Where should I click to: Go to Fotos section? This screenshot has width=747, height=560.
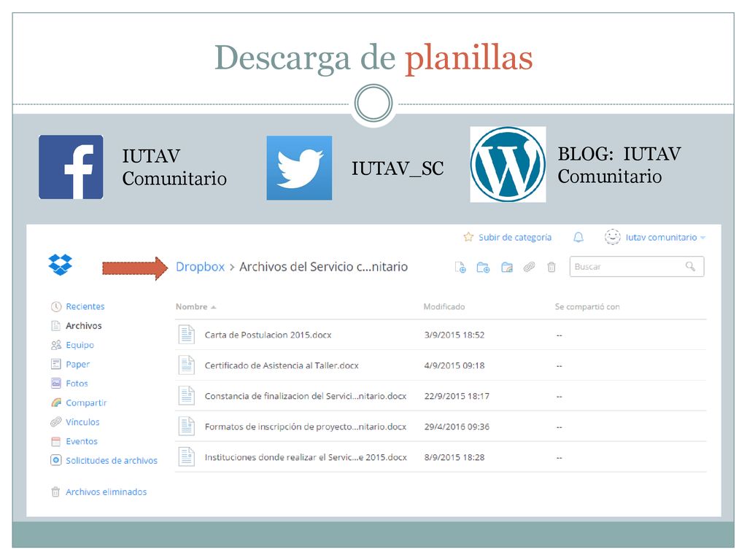(77, 384)
